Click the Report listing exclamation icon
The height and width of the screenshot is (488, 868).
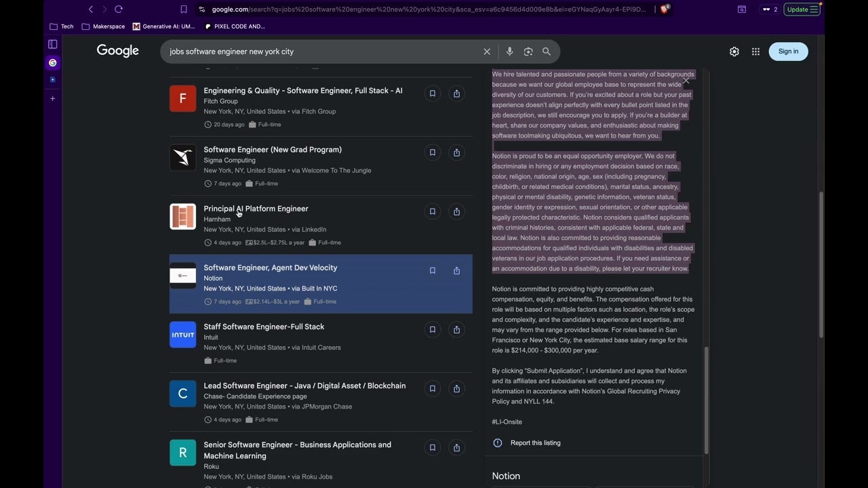[498, 443]
